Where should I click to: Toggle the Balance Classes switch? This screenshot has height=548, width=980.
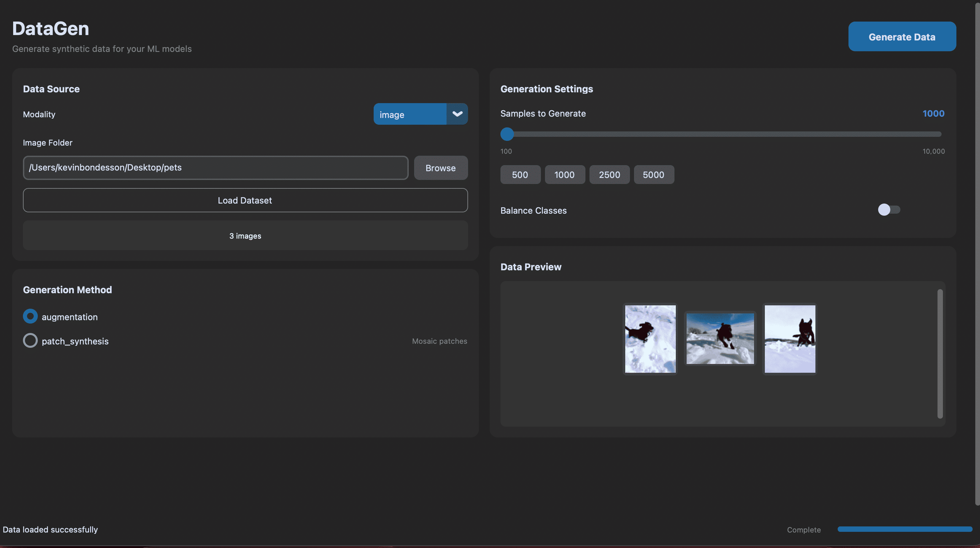[x=889, y=210]
